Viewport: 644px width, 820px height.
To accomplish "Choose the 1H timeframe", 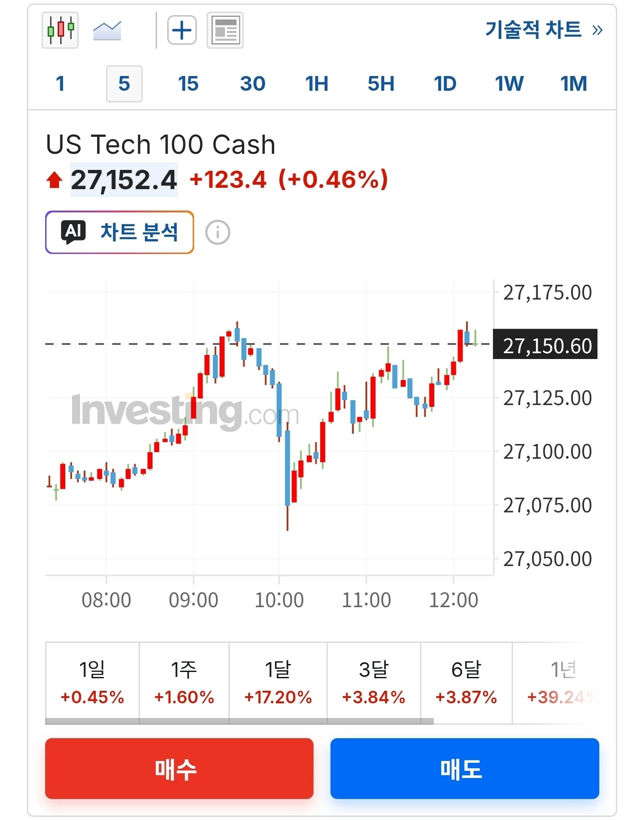I will 317,84.
